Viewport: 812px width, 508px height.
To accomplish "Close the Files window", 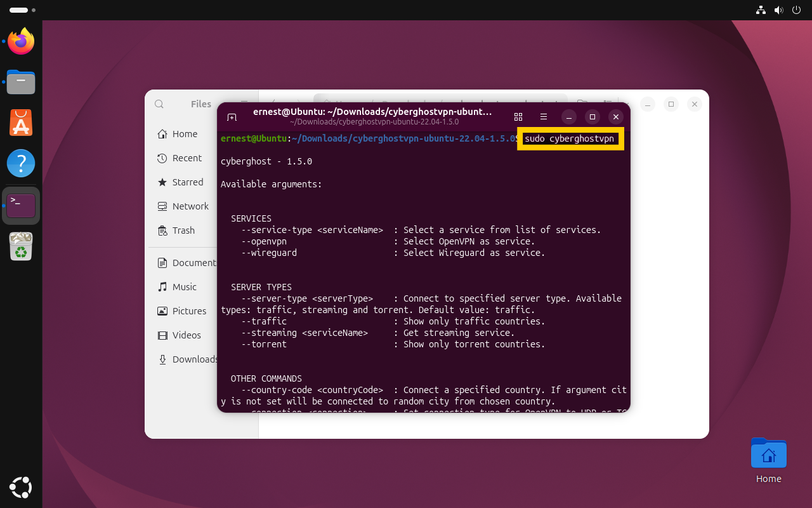I will tap(695, 104).
